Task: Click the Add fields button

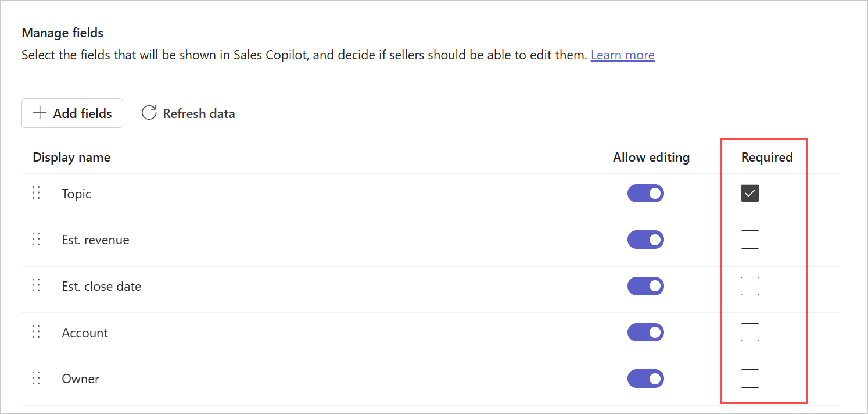Action: click(72, 113)
